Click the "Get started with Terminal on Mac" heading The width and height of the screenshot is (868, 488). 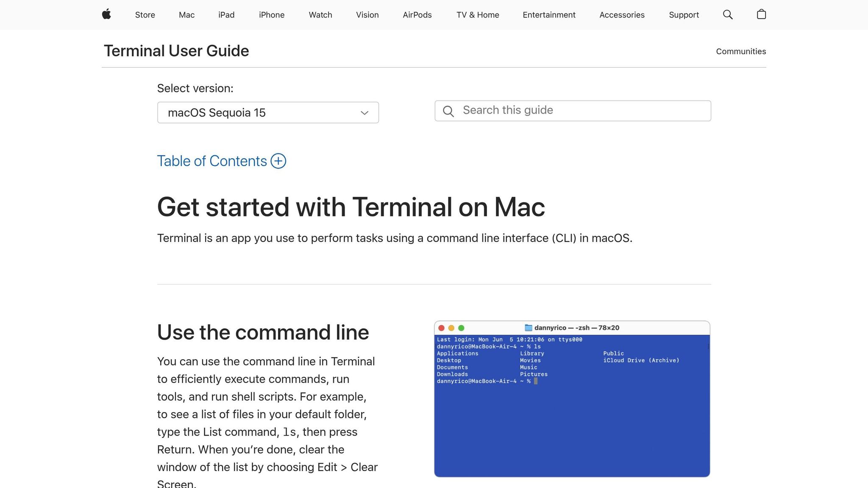pos(351,207)
